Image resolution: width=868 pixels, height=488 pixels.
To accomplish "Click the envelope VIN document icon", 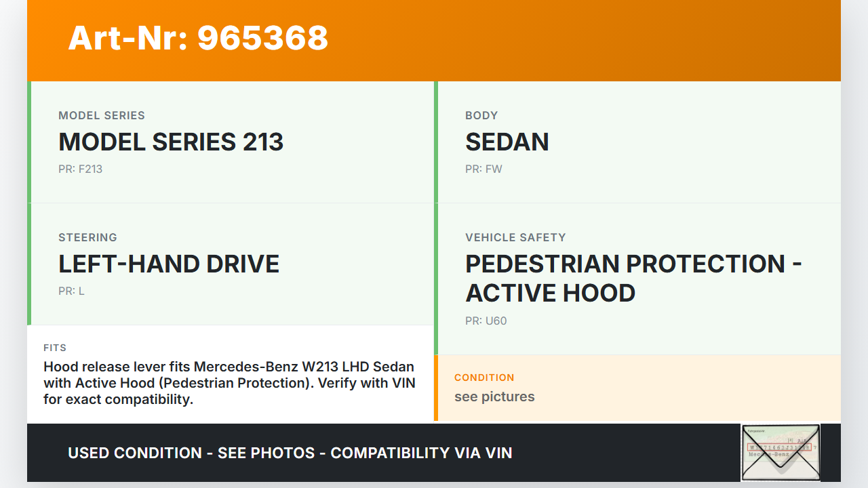I will (781, 453).
